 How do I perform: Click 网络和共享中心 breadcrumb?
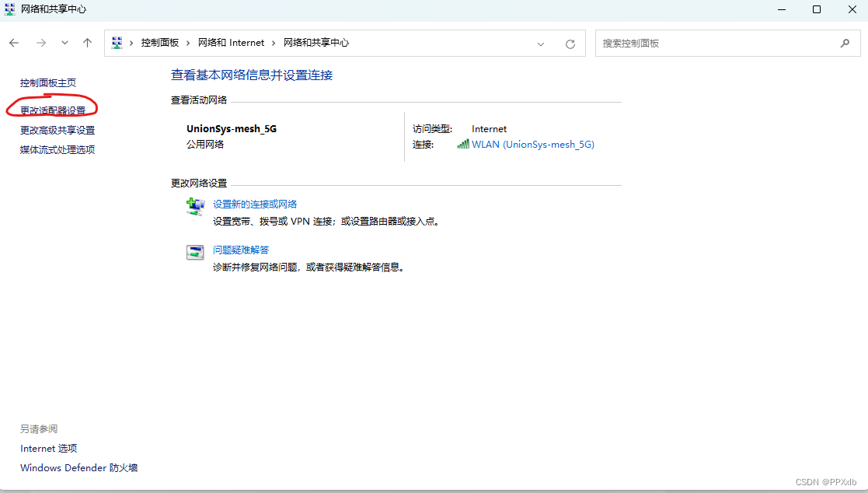(x=316, y=43)
